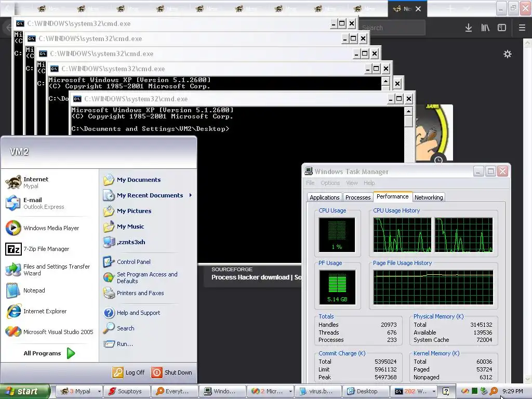Open Options menu in Task Manager

330,183
